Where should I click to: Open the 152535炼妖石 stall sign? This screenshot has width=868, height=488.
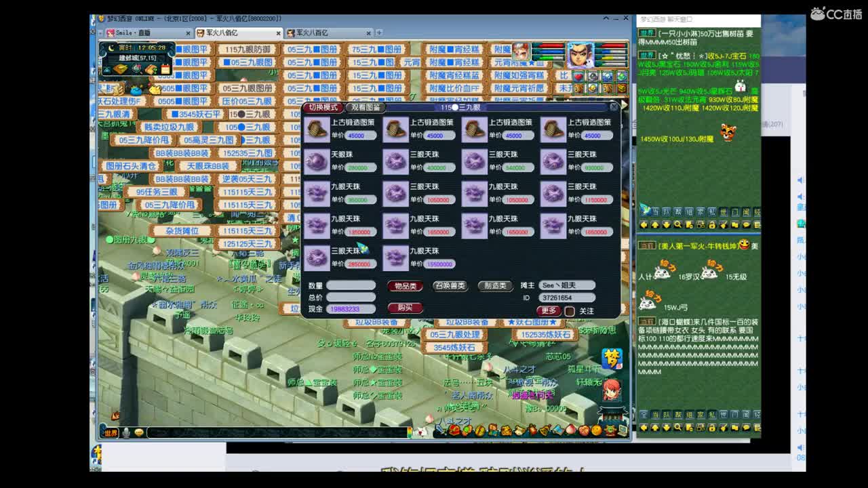click(546, 335)
